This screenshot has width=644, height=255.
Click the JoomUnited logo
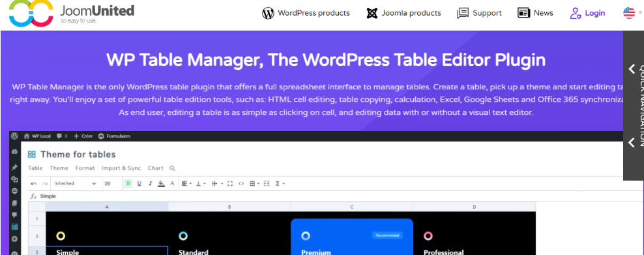(72, 13)
